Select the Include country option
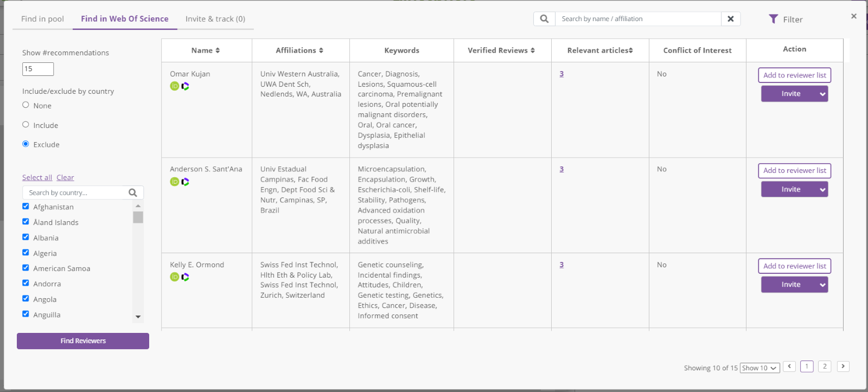 point(25,125)
